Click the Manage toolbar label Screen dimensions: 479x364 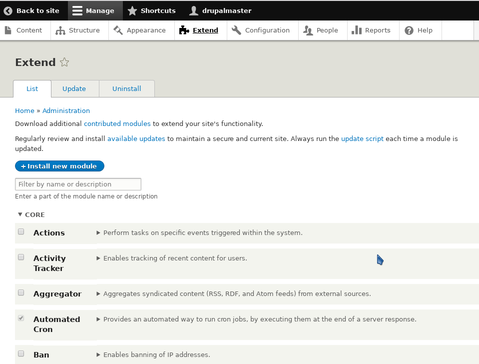[x=100, y=11]
